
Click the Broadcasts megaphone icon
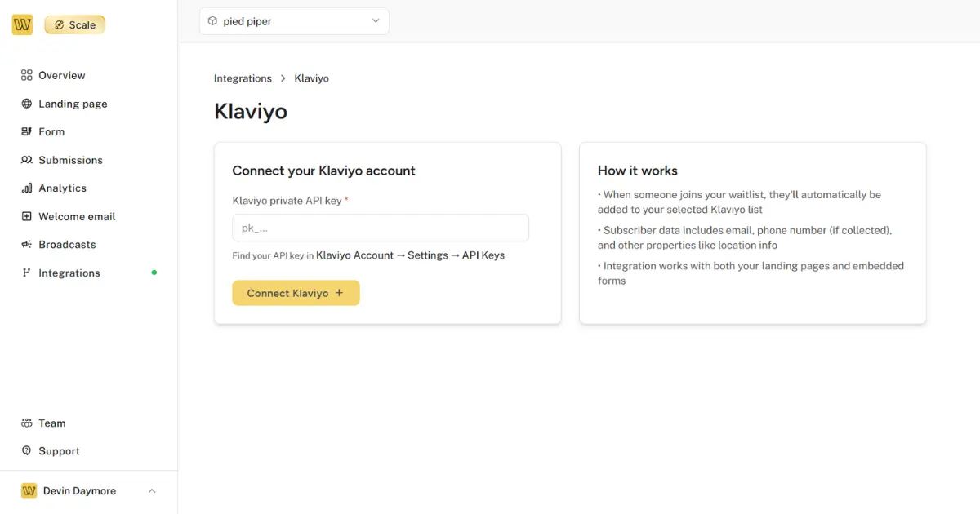(x=27, y=244)
